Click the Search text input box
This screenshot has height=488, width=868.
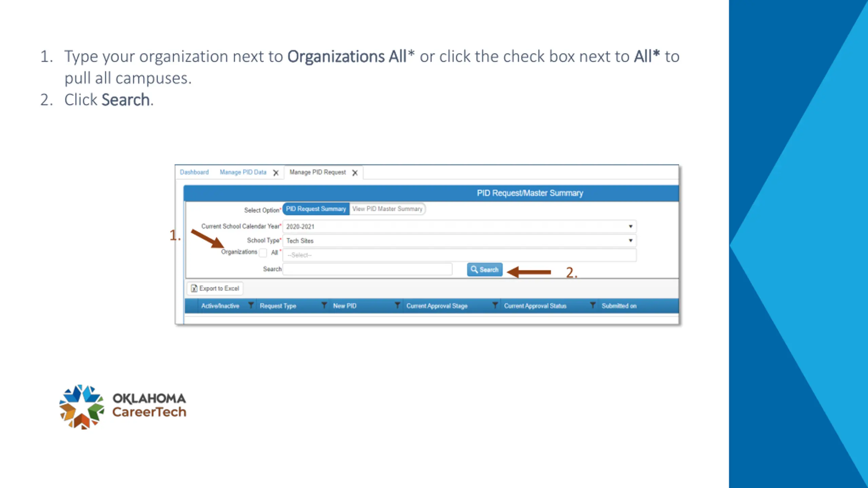click(368, 269)
